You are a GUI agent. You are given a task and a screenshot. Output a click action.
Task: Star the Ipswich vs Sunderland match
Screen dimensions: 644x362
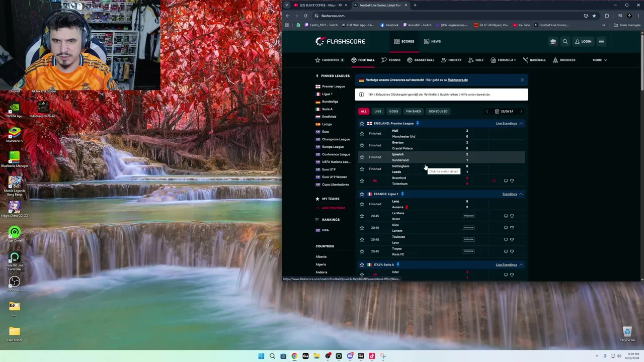click(x=362, y=157)
